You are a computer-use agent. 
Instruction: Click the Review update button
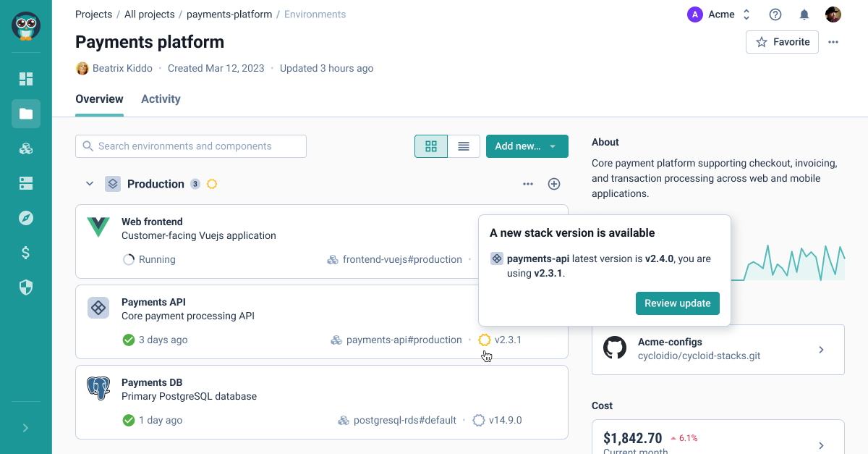click(677, 303)
